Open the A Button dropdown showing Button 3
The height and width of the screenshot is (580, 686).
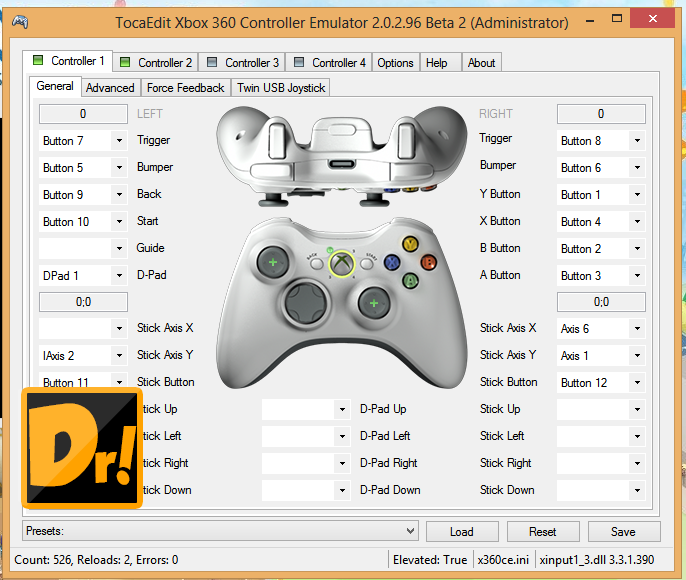click(601, 276)
